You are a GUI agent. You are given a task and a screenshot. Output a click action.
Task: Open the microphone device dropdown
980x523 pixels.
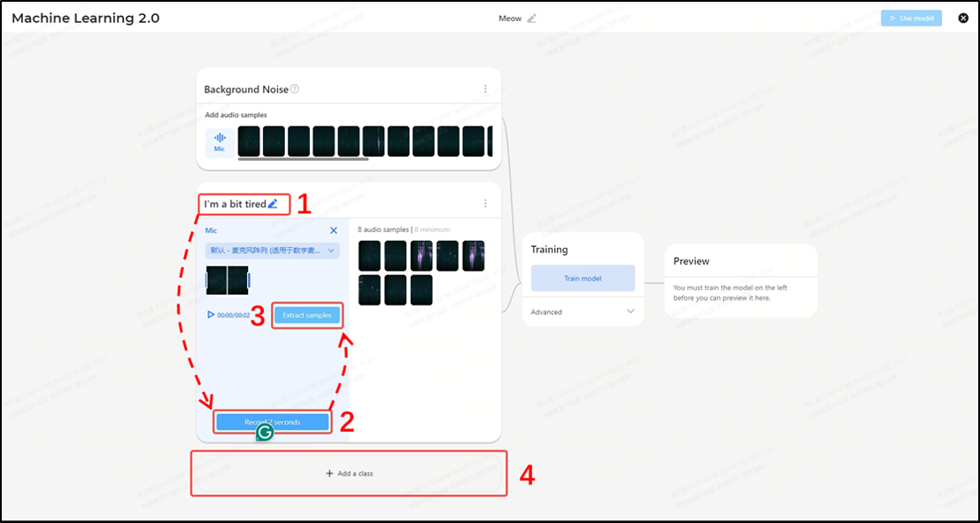[273, 250]
